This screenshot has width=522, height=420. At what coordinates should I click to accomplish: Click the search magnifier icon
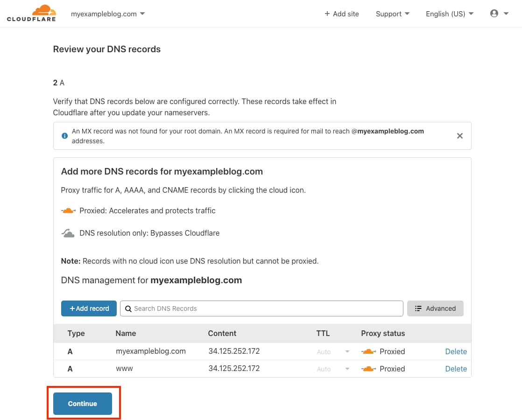pyautogui.click(x=128, y=309)
